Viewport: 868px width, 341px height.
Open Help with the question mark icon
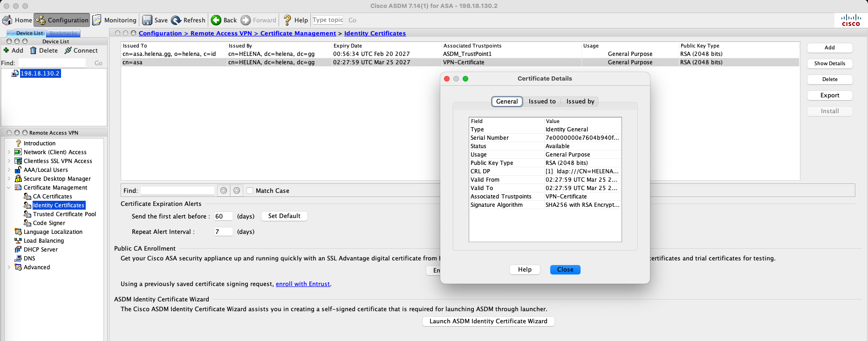pos(287,20)
